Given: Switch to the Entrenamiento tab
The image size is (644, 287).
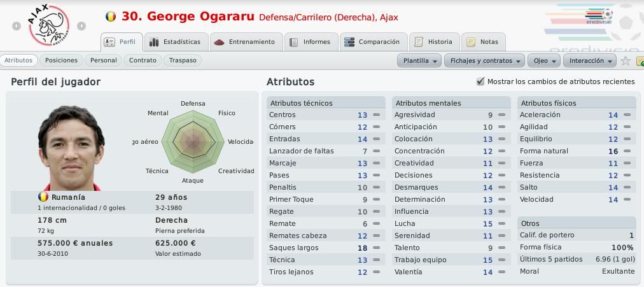Looking at the screenshot, I should [x=246, y=42].
